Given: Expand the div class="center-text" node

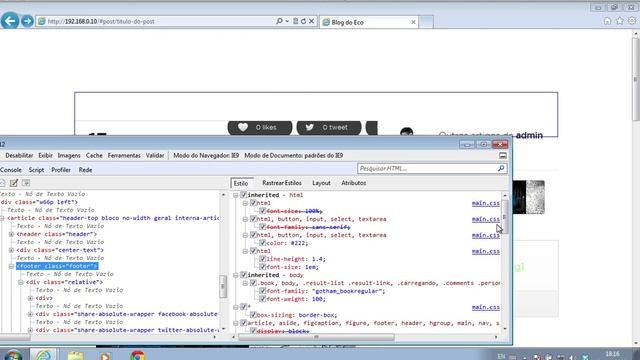Looking at the screenshot, I should point(11,250).
